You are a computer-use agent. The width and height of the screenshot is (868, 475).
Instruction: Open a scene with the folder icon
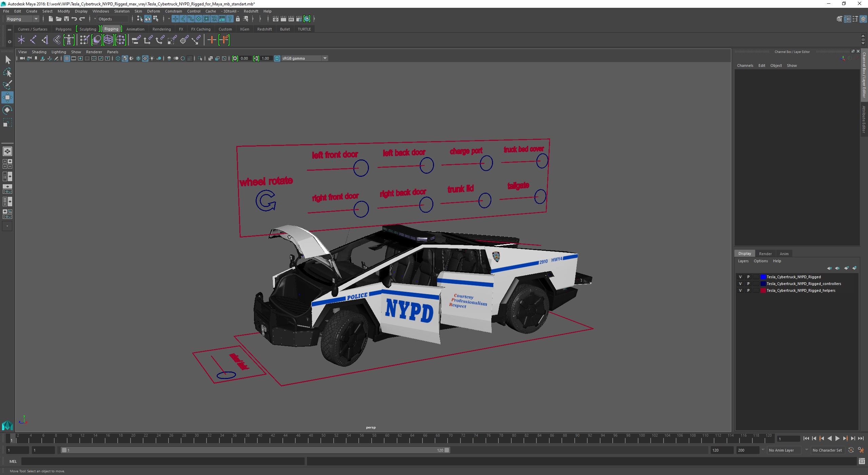58,19
